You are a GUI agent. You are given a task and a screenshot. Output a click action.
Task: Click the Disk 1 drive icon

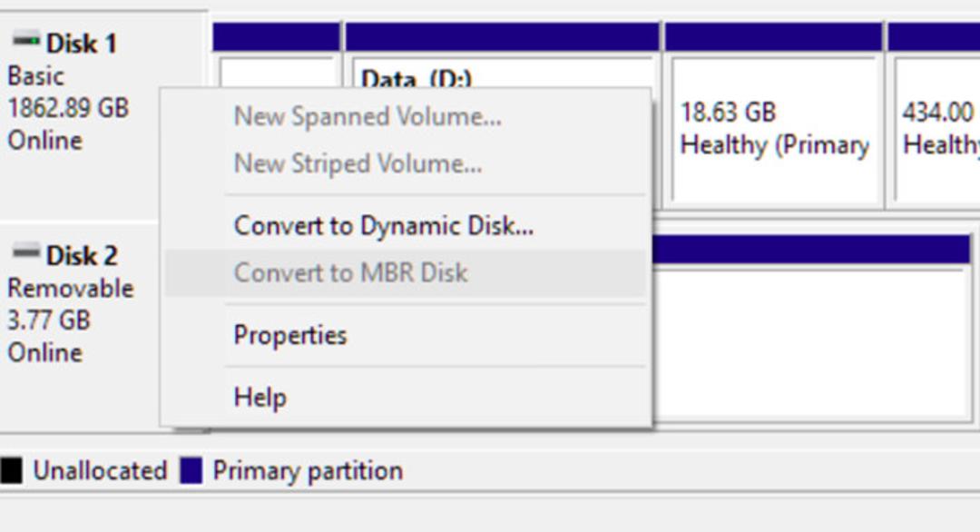pos(26,41)
